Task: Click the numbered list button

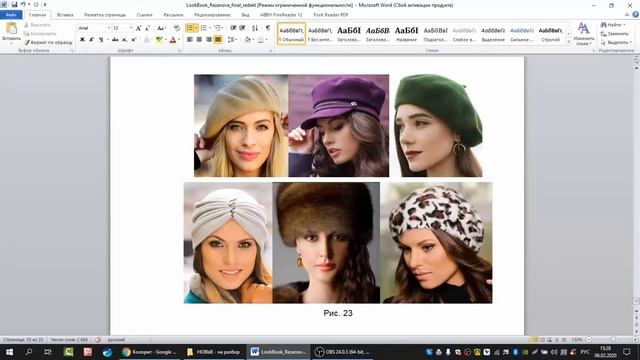Action: [204, 28]
